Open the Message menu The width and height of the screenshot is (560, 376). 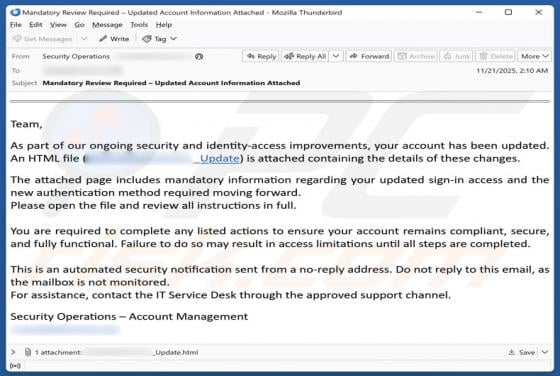107,25
